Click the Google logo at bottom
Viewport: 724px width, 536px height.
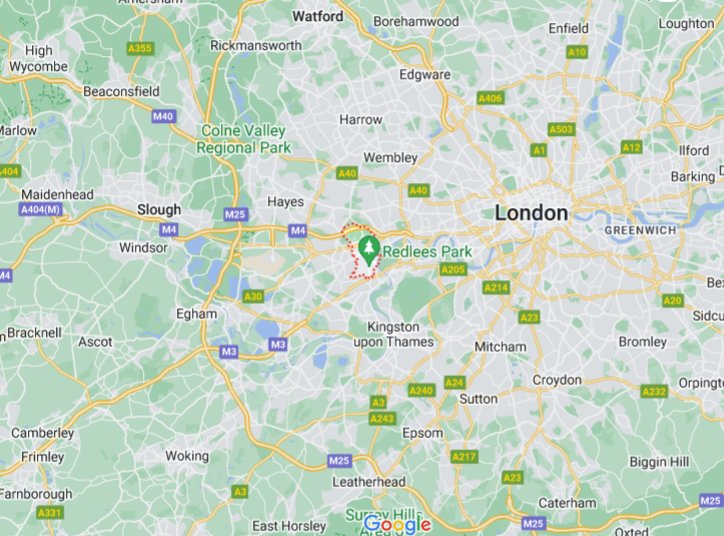pos(397,524)
